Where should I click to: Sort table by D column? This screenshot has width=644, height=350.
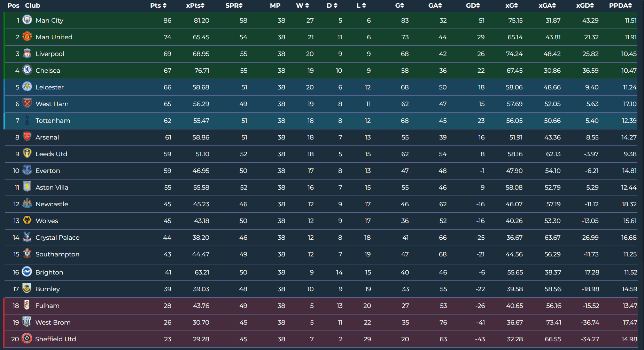332,6
